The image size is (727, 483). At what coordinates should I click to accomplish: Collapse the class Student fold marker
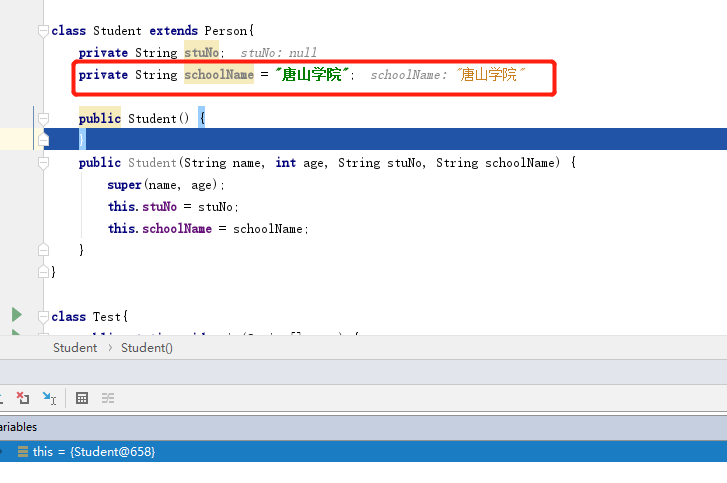pos(43,31)
